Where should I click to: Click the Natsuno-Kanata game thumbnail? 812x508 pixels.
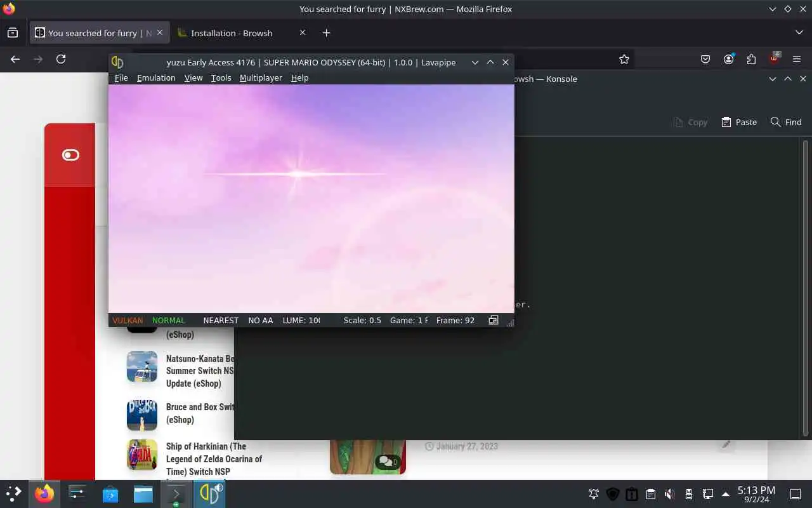[142, 367]
